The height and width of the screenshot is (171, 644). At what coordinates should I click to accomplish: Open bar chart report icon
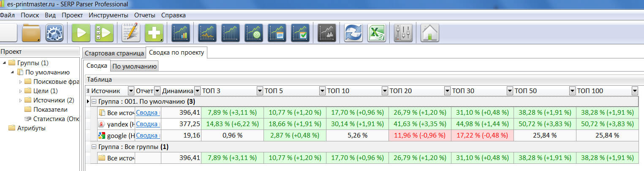(x=181, y=33)
